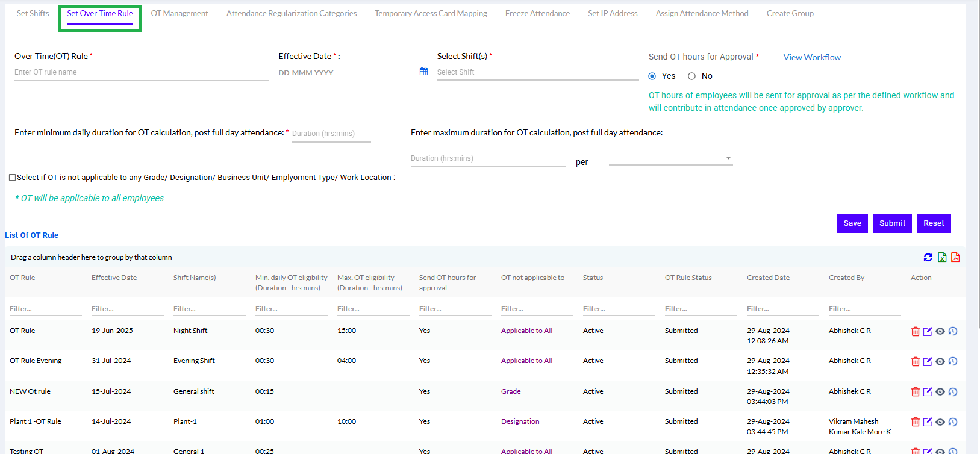
Task: Edit the Night Shift OT Rule row
Action: pyautogui.click(x=928, y=331)
